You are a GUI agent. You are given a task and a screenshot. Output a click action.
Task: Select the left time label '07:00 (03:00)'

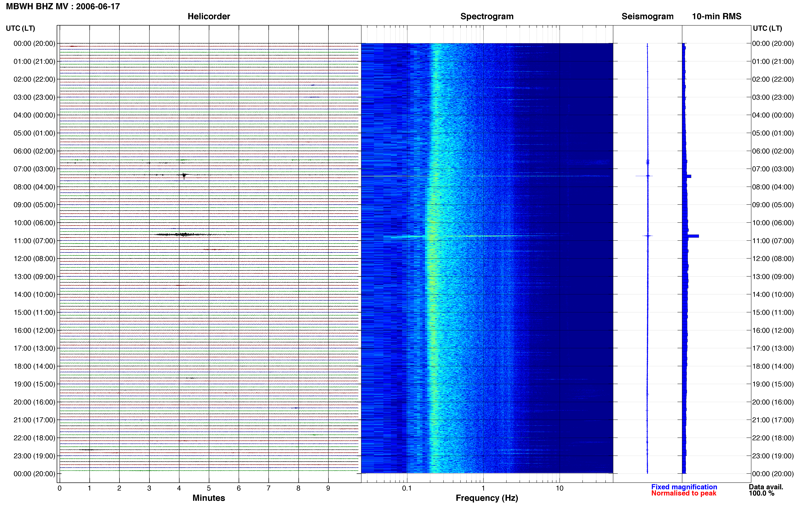34,169
